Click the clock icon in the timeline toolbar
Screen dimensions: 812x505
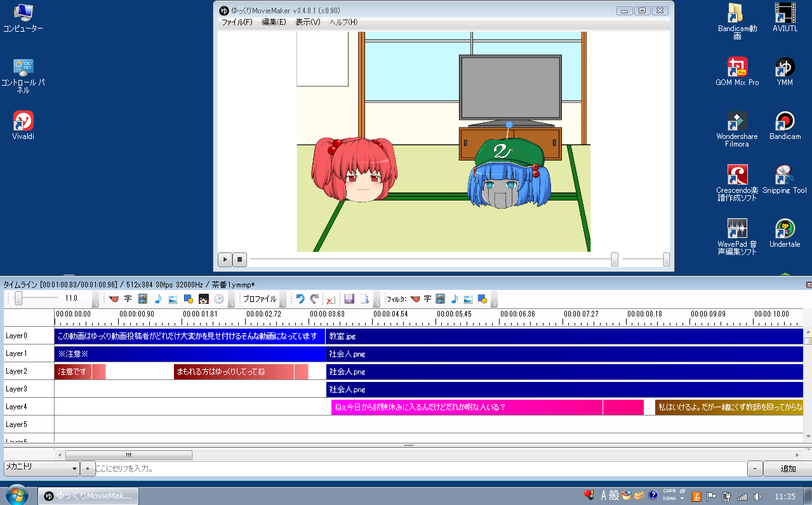pos(218,298)
